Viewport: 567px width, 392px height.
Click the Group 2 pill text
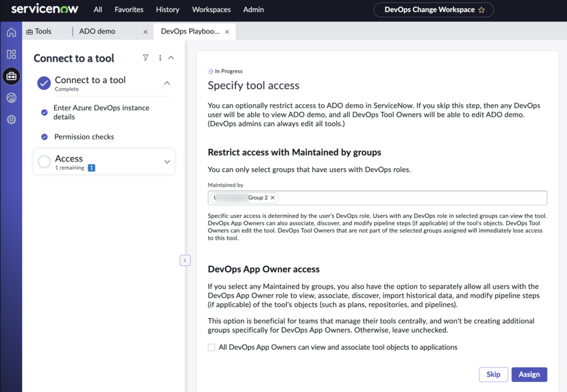258,198
